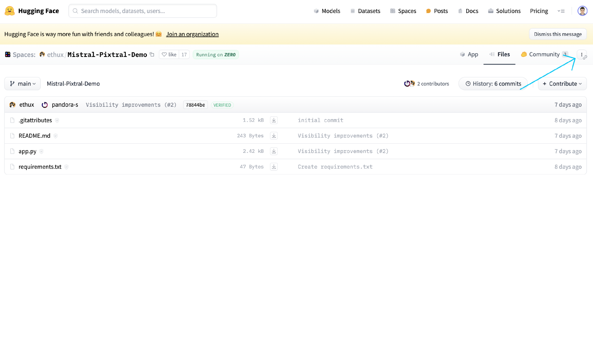The width and height of the screenshot is (593, 364).
Task: Open app.py row Visibility improvements commit
Action: point(343,151)
